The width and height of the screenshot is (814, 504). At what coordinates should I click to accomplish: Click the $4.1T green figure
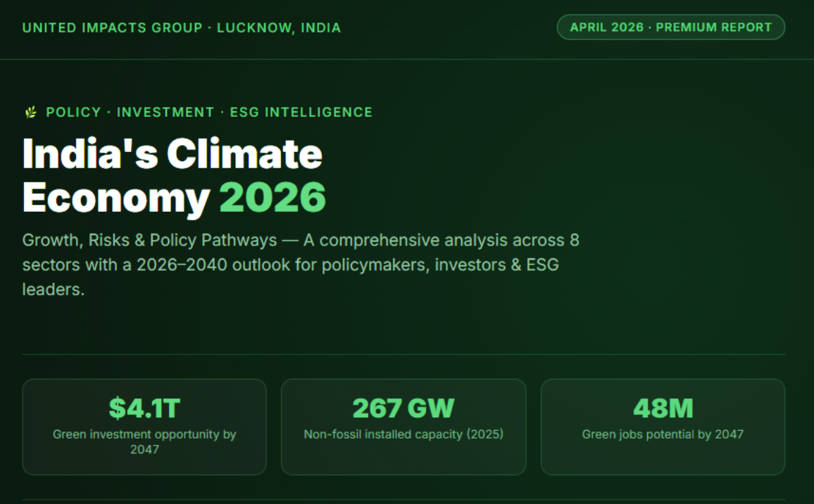coord(144,408)
